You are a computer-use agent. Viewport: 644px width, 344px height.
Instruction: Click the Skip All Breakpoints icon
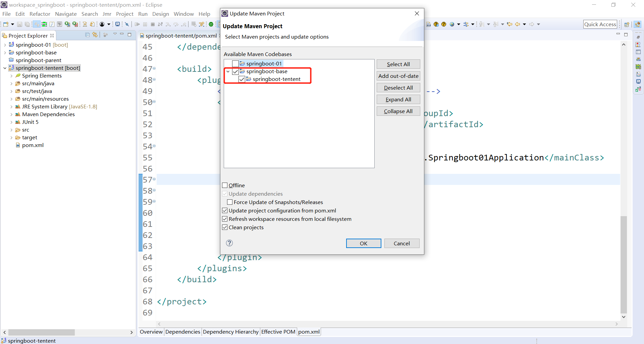pyautogui.click(x=127, y=24)
